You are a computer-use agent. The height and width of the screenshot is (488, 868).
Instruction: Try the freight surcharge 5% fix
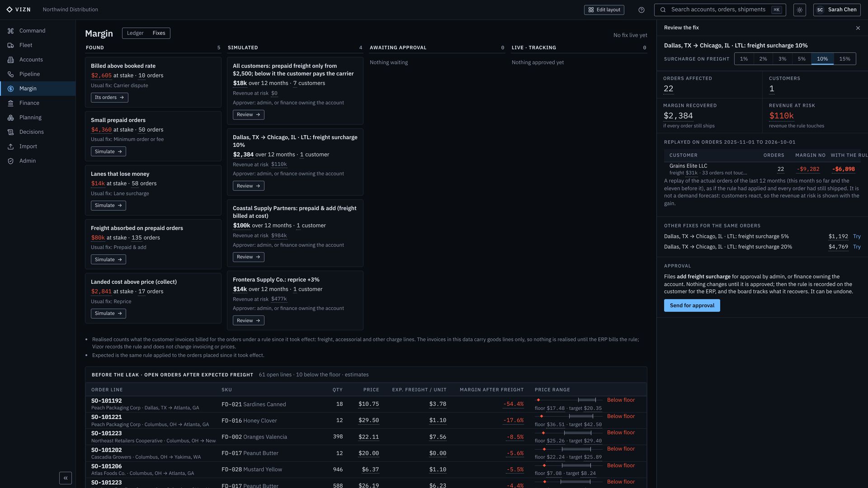(857, 237)
